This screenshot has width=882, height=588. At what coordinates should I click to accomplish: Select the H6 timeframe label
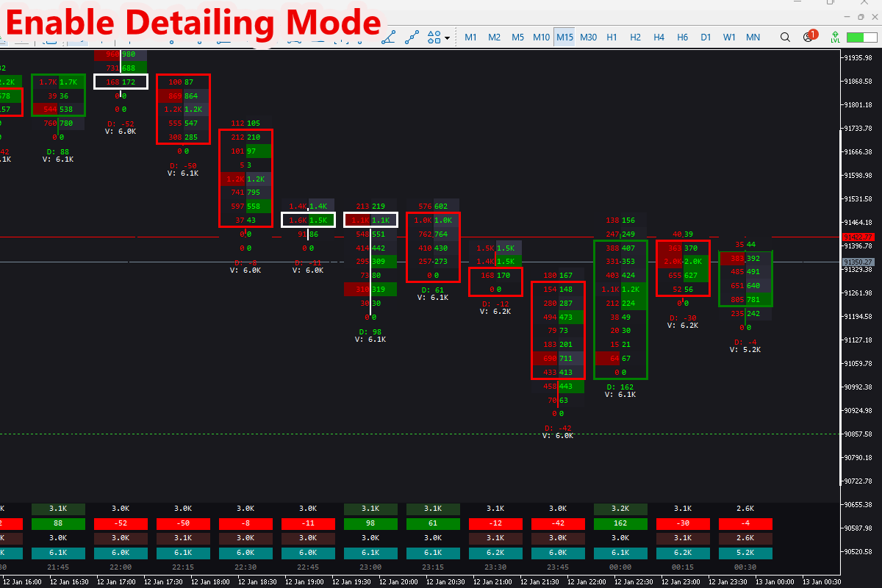[x=682, y=37]
